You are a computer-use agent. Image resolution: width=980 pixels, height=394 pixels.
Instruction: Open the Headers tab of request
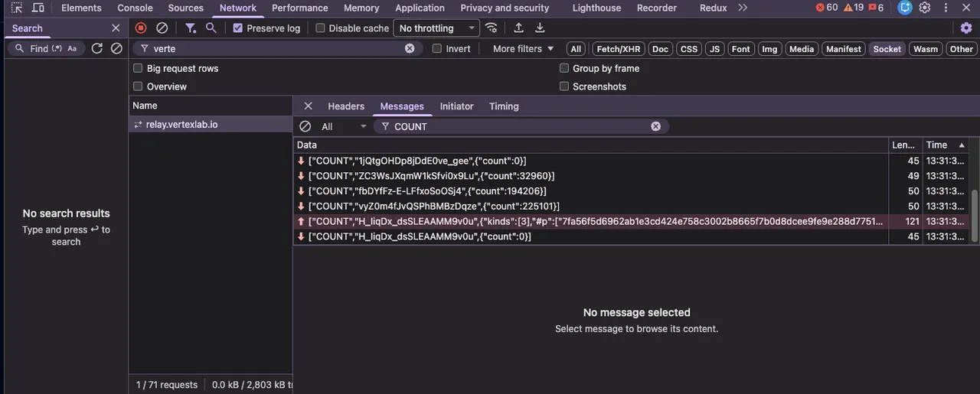coord(346,106)
